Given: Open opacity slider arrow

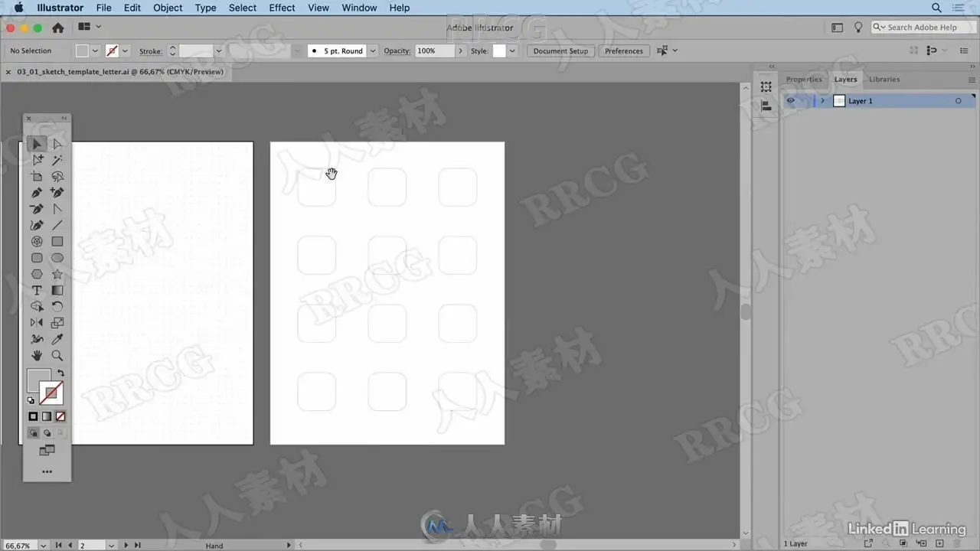Looking at the screenshot, I should [x=460, y=51].
